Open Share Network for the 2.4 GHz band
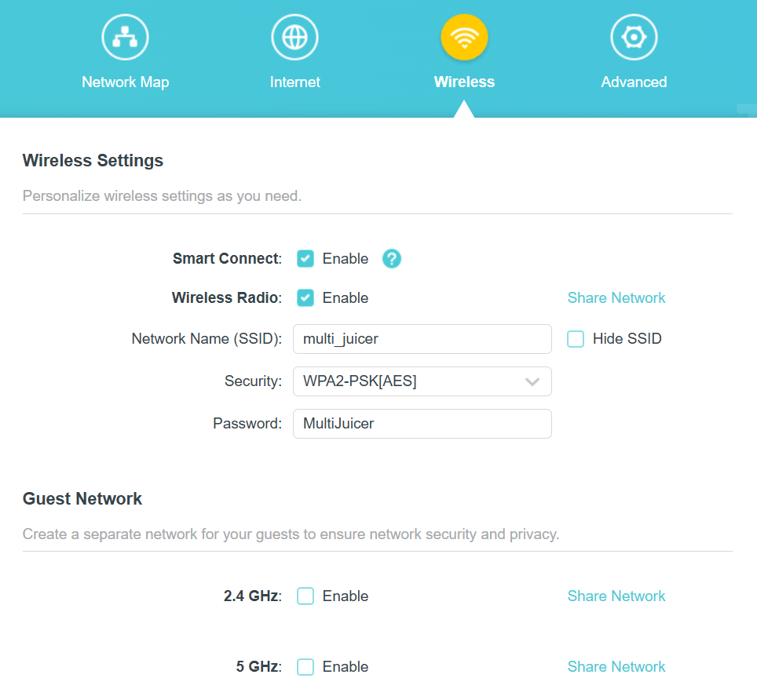The width and height of the screenshot is (757, 700). [616, 596]
